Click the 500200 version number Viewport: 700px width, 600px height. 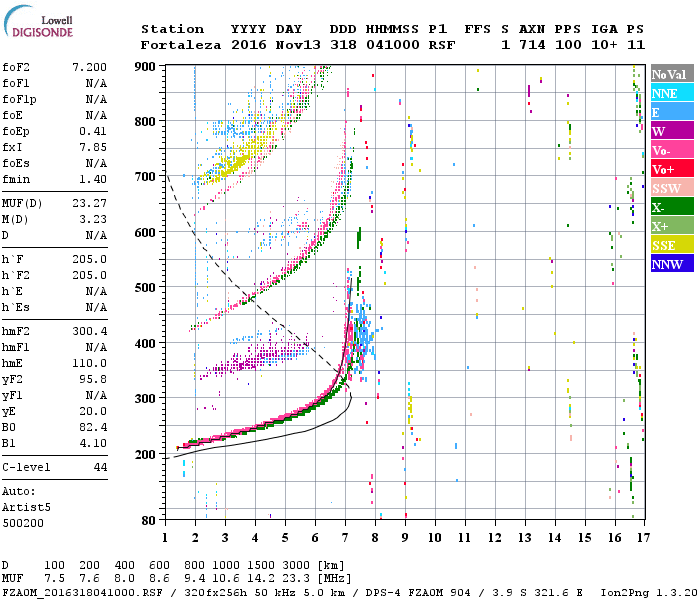pyautogui.click(x=23, y=523)
